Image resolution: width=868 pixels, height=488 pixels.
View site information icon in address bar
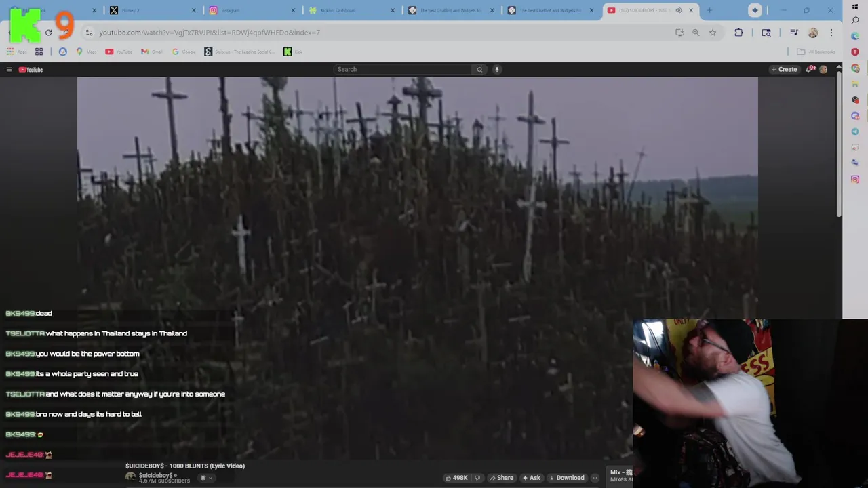(89, 33)
